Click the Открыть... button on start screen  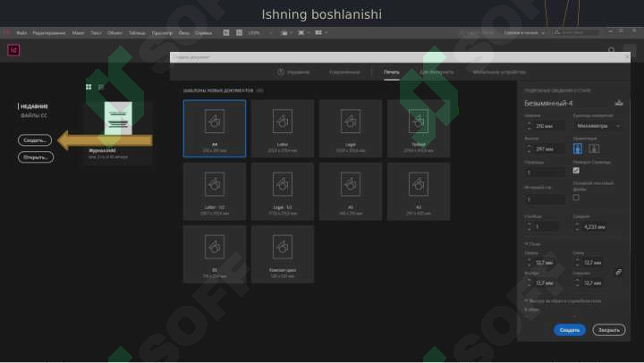[36, 157]
